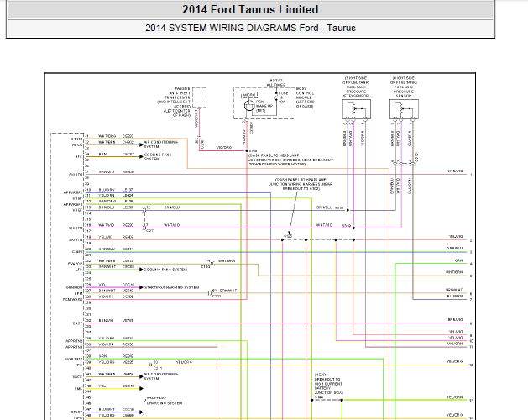528x420 pixels.
Task: Click the "2014 Ford Taurus Limited" title
Action: click(250, 9)
